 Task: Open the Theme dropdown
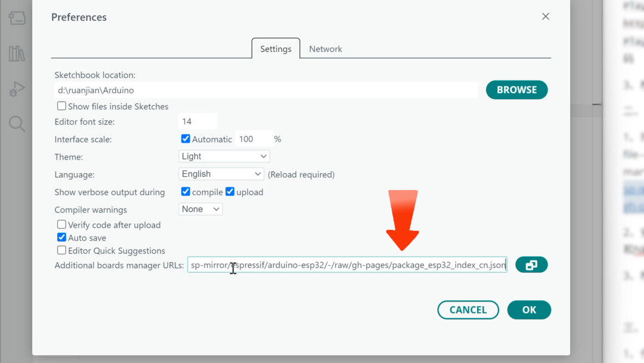point(224,156)
